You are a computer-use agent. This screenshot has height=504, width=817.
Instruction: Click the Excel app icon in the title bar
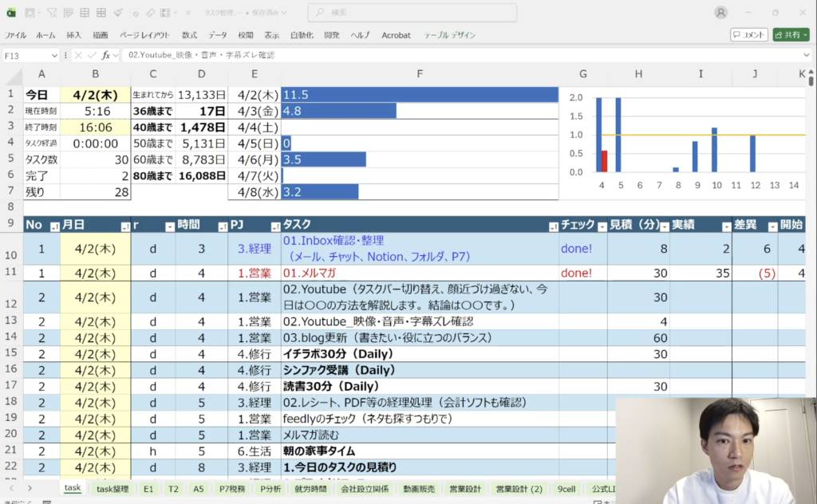point(11,13)
